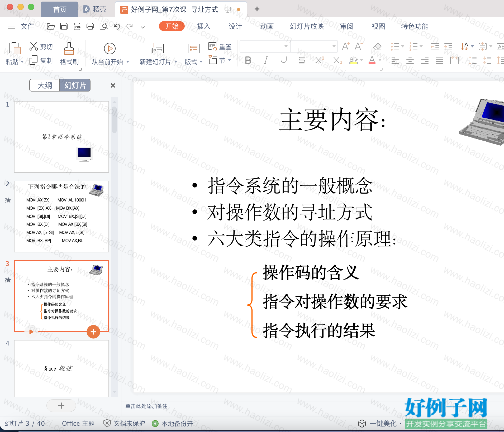
Task: Select slide 2 thumbnail with MOV instructions
Action: pyautogui.click(x=61, y=217)
